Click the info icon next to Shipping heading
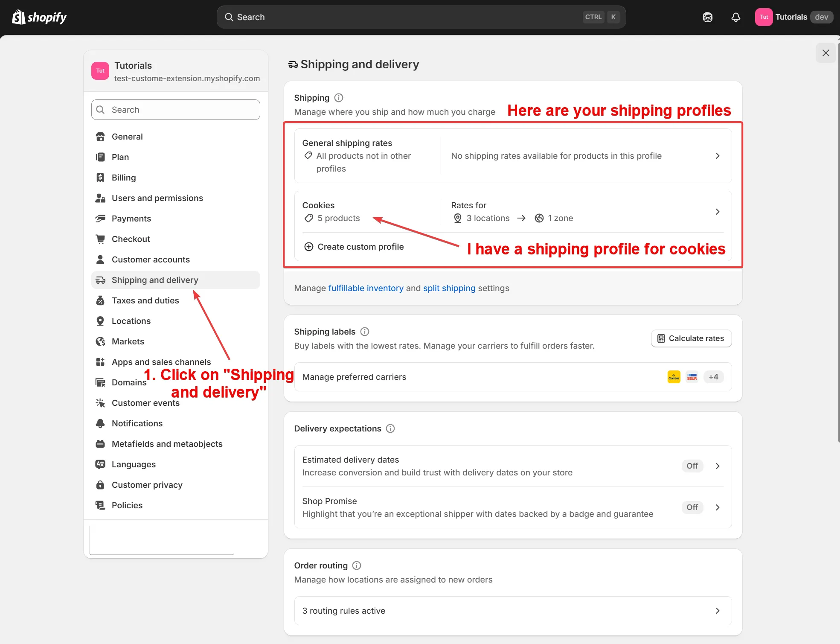This screenshot has width=840, height=644. pyautogui.click(x=338, y=98)
